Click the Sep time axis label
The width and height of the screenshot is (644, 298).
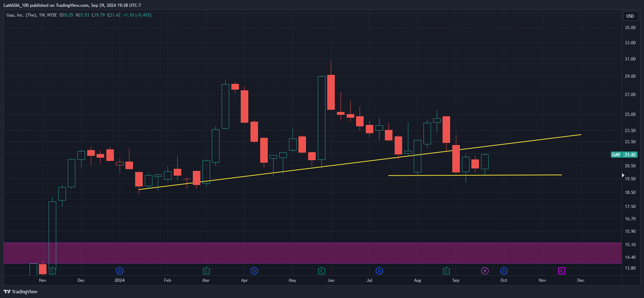pyautogui.click(x=456, y=280)
